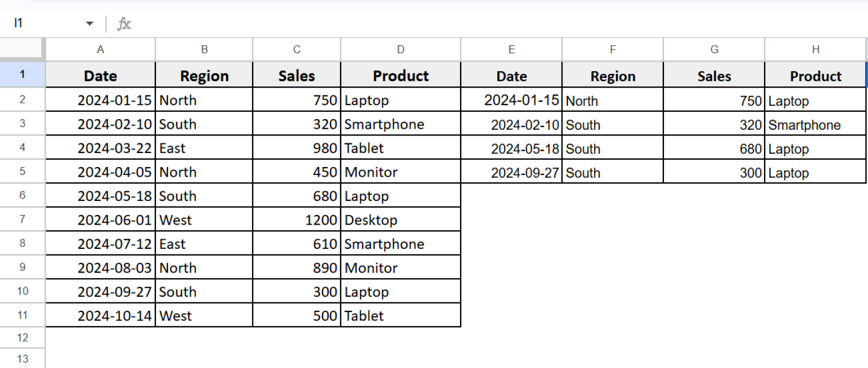This screenshot has width=868, height=368.
Task: Select column A header
Action: [x=100, y=49]
